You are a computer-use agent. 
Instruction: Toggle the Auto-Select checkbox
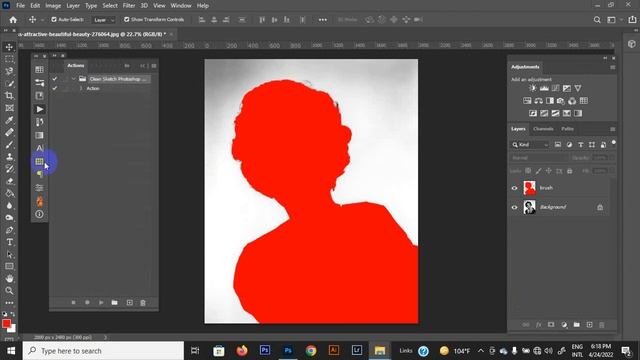(54, 20)
